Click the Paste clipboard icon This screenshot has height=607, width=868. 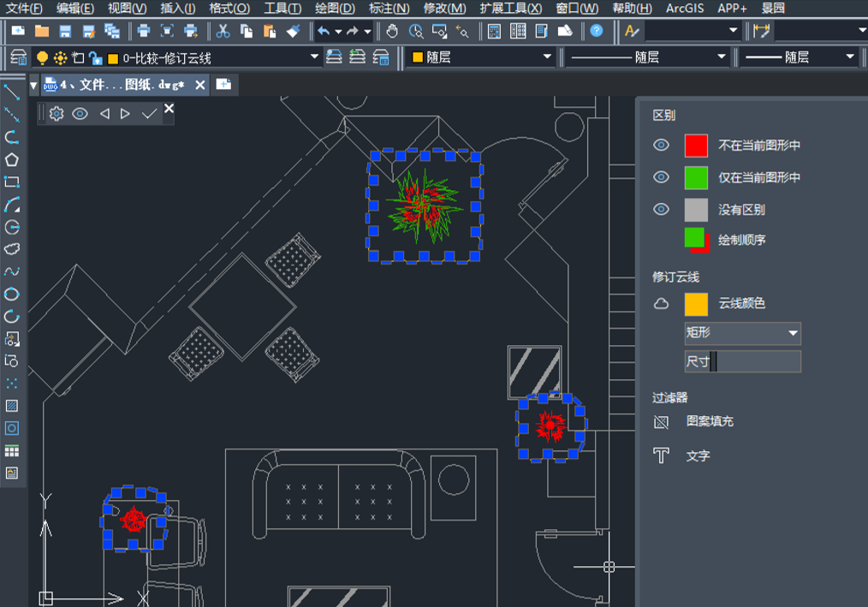point(270,31)
